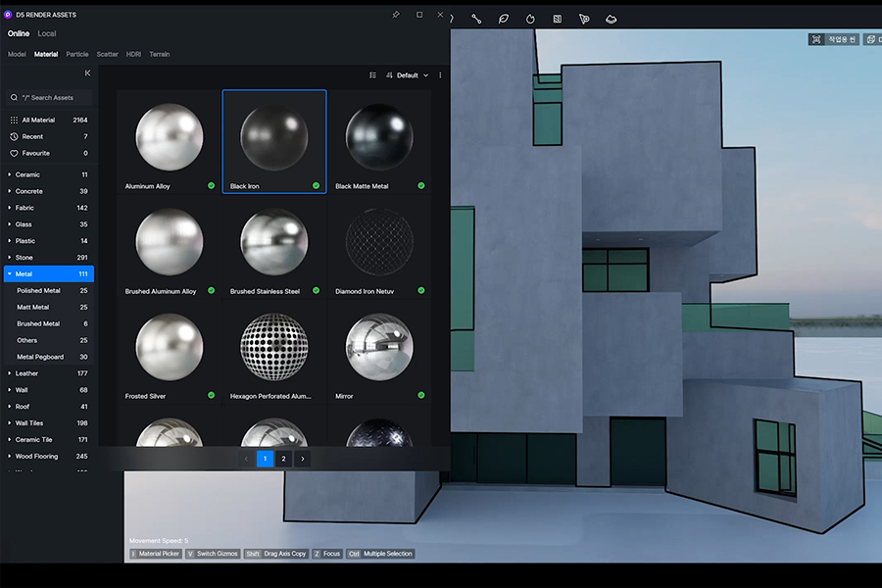The width and height of the screenshot is (882, 588).
Task: Select the Mirror material thumbnail
Action: (379, 347)
